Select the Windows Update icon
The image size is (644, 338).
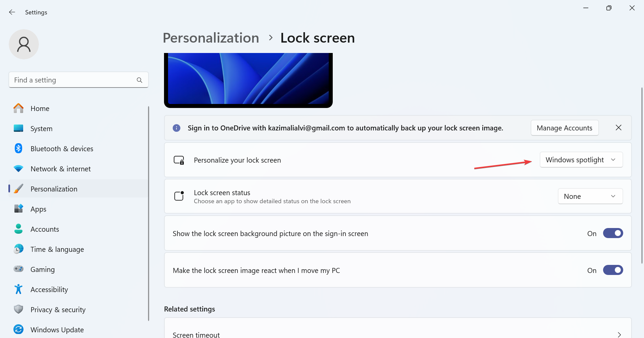(18, 329)
